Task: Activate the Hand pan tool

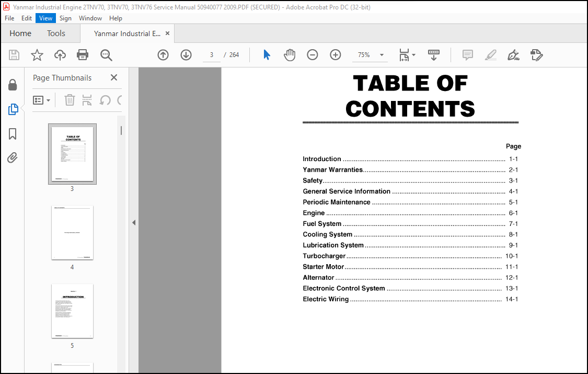Action: [290, 55]
